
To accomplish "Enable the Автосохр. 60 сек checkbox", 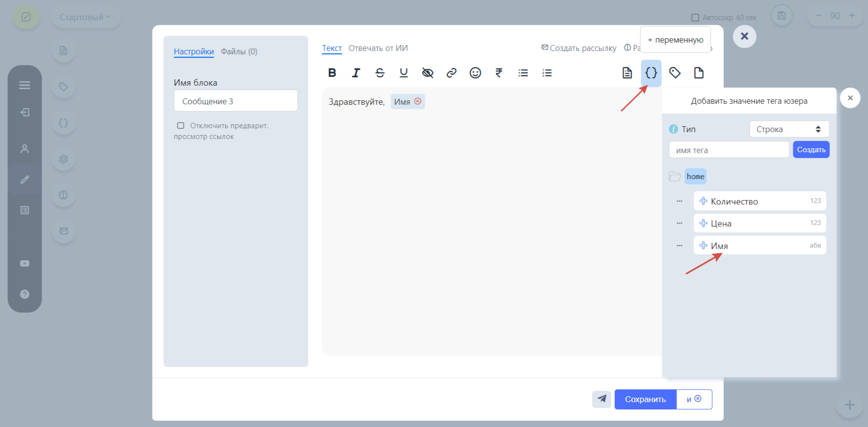I will tap(695, 18).
